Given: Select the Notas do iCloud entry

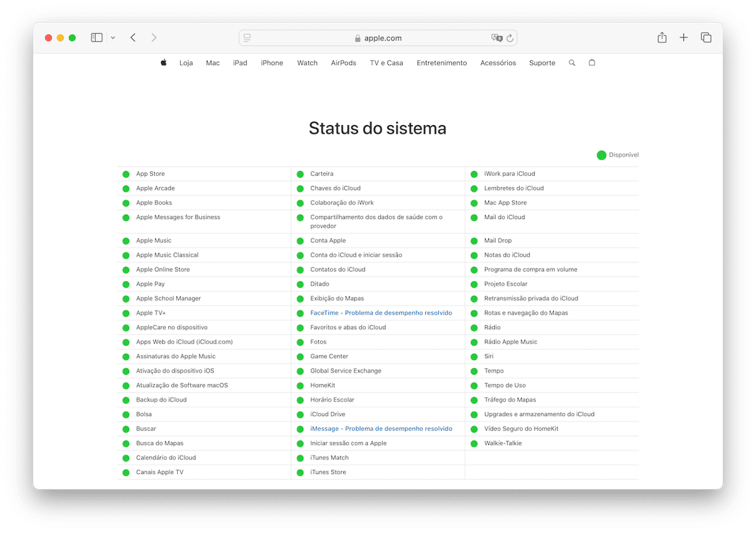Looking at the screenshot, I should click(x=507, y=255).
